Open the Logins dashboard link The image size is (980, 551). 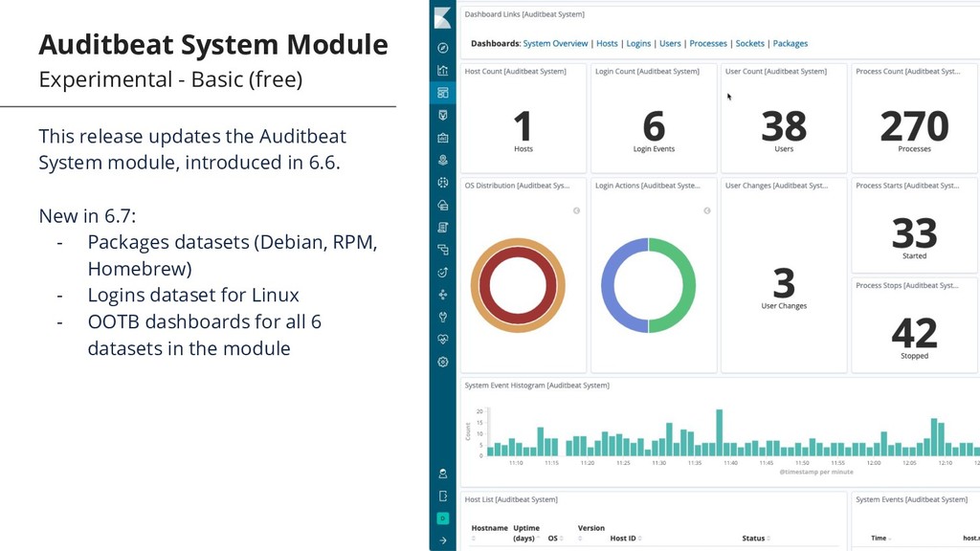point(638,44)
